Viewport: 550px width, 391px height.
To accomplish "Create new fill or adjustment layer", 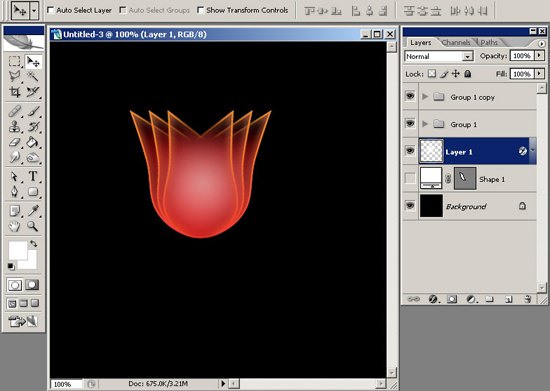I will (x=471, y=299).
